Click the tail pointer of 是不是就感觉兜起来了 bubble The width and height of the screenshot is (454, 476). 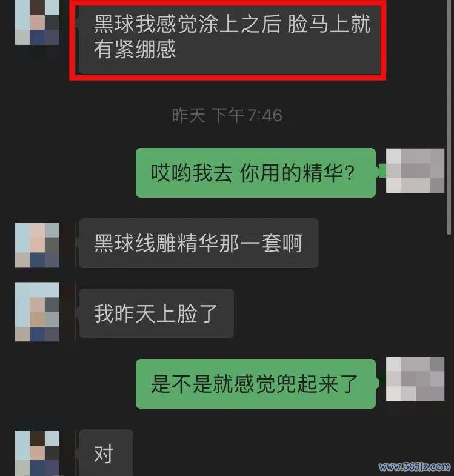coord(378,382)
